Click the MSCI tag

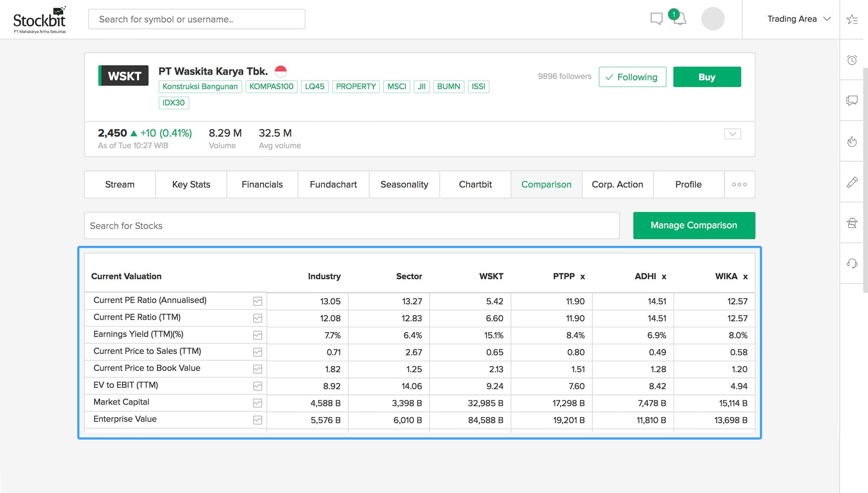397,86
